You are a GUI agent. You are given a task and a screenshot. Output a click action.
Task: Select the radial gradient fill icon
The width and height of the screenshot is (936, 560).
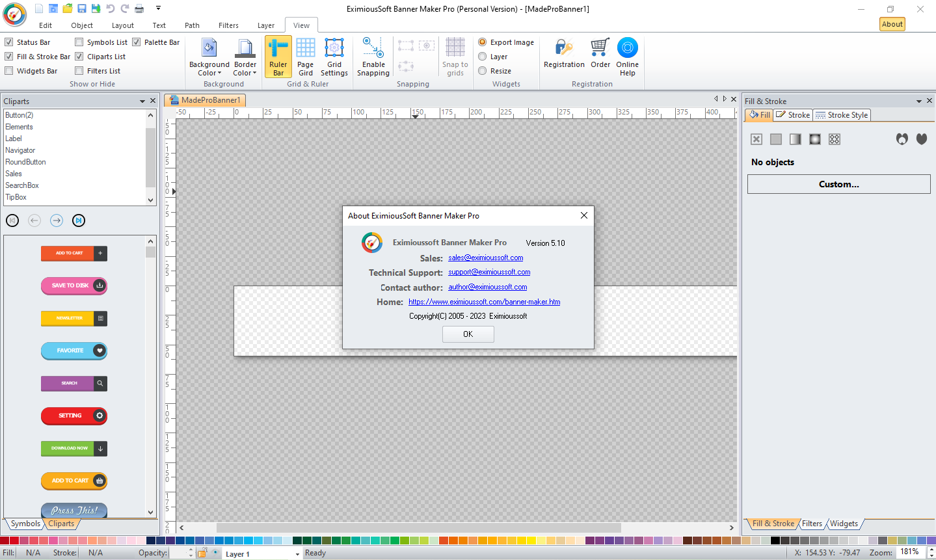(815, 139)
